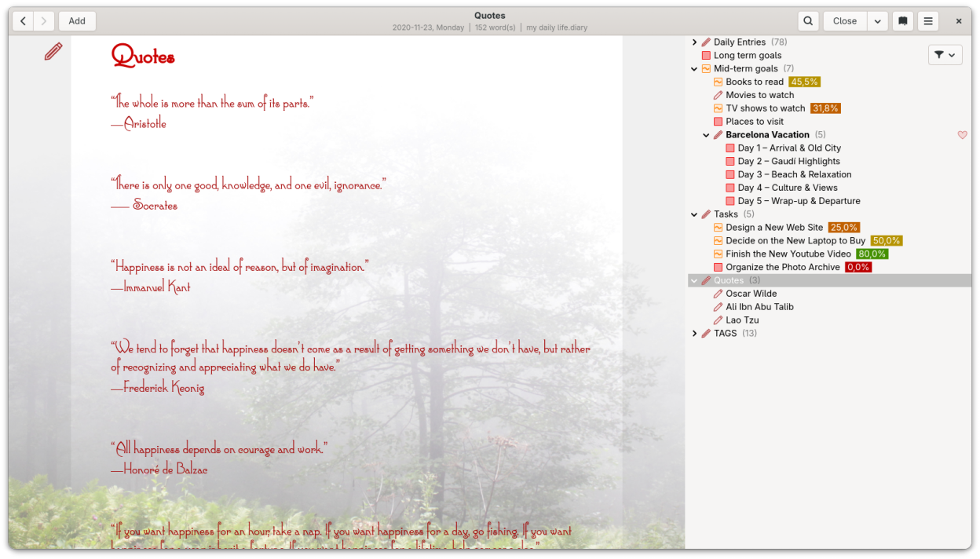The image size is (980, 559).
Task: Click the Close diary button
Action: pyautogui.click(x=845, y=21)
